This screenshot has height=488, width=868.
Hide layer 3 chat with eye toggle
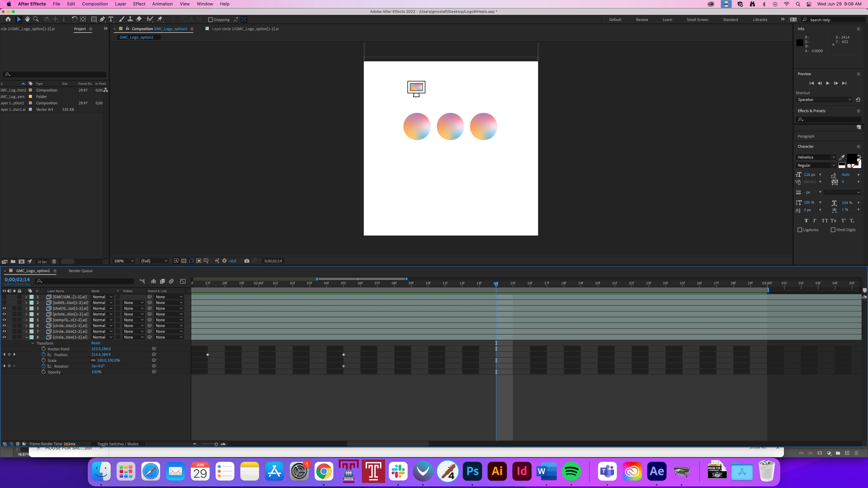[4, 308]
